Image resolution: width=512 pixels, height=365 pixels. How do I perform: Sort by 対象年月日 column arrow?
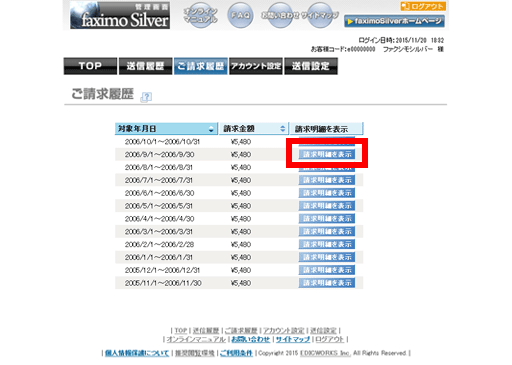point(211,129)
